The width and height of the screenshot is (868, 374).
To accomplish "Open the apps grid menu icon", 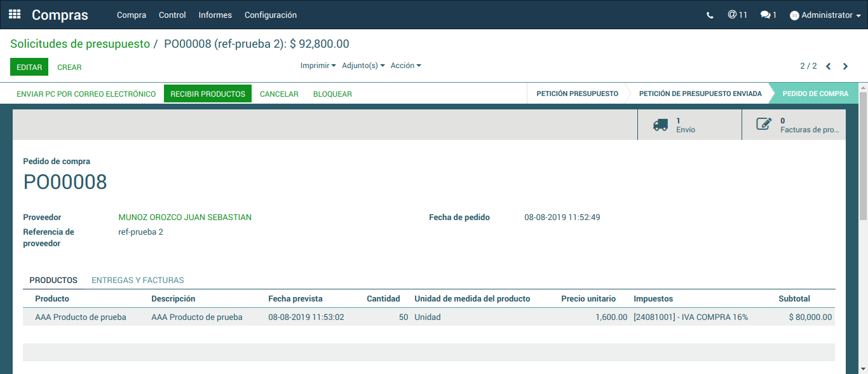I will pos(15,15).
